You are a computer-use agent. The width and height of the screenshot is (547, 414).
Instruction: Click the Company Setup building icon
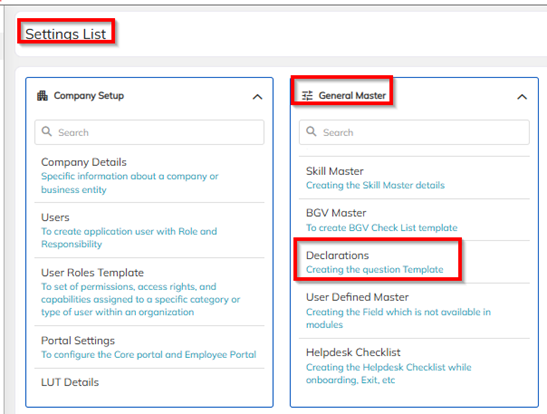click(42, 96)
